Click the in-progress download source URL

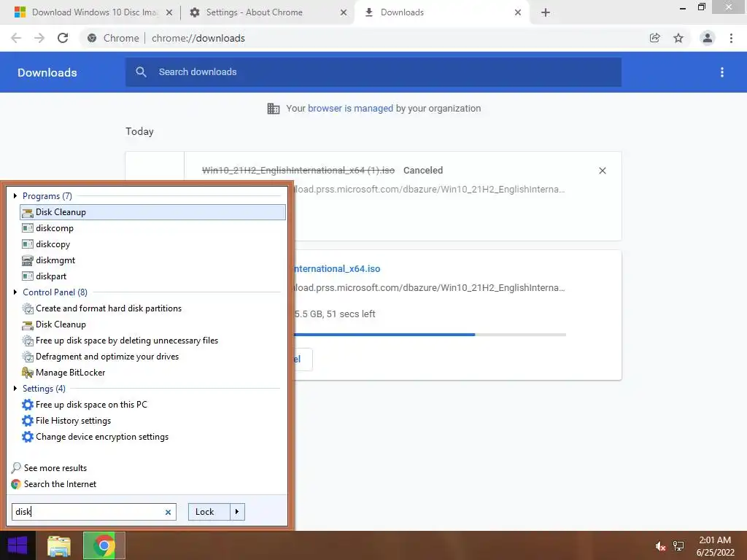tap(429, 288)
